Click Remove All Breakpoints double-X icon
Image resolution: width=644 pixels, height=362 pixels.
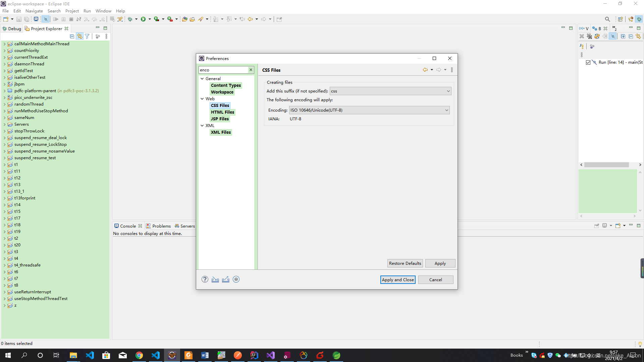[x=589, y=36]
